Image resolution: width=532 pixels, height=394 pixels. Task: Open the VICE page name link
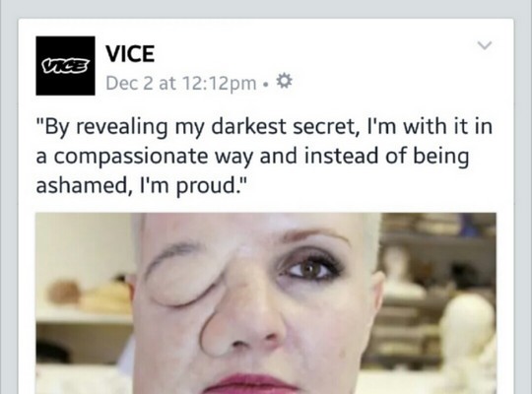(130, 53)
